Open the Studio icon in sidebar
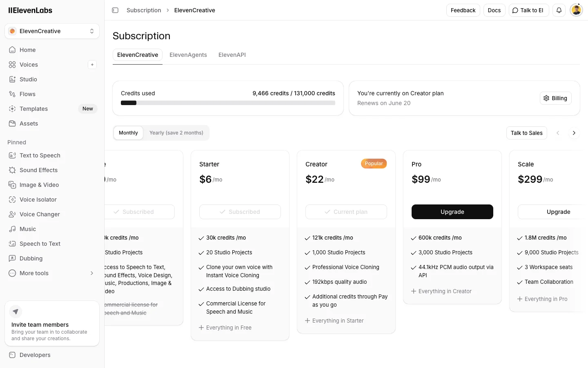This screenshot has height=368, width=588. (x=12, y=79)
